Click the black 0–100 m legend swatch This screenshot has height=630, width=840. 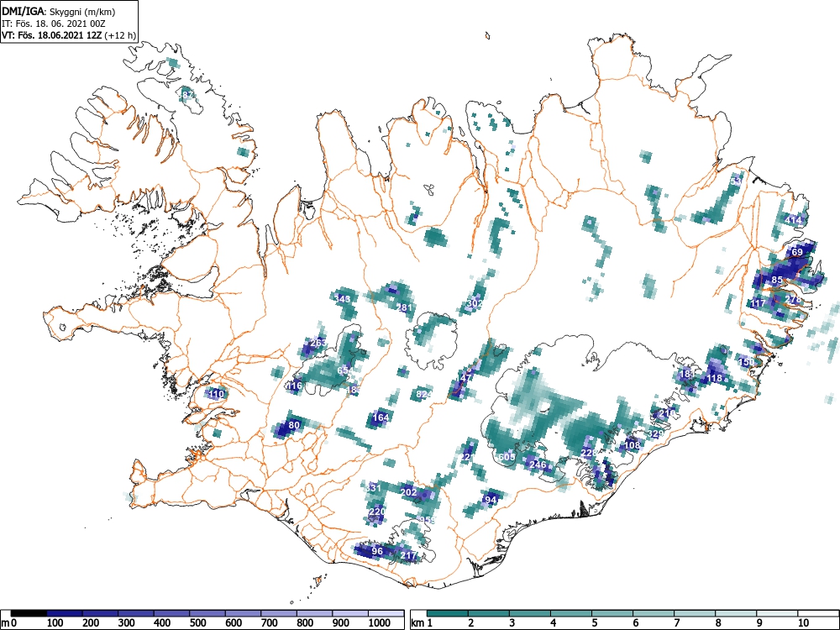coord(29,613)
